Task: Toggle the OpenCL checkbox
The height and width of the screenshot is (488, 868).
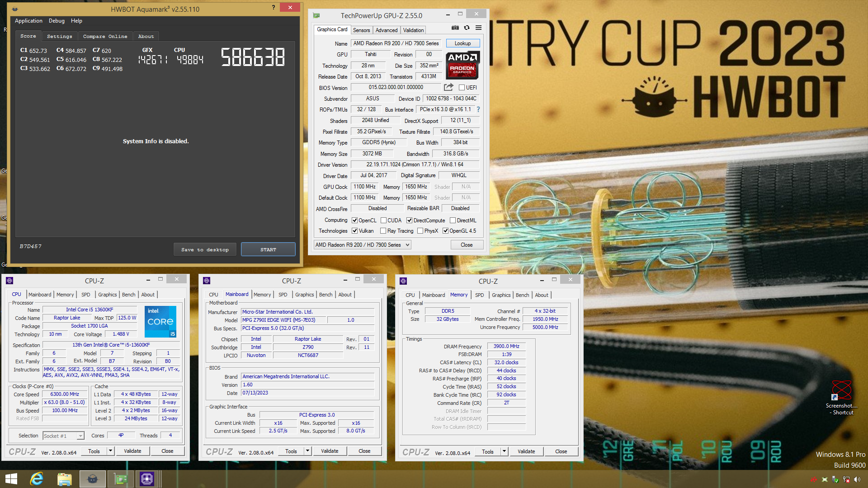Action: [354, 220]
